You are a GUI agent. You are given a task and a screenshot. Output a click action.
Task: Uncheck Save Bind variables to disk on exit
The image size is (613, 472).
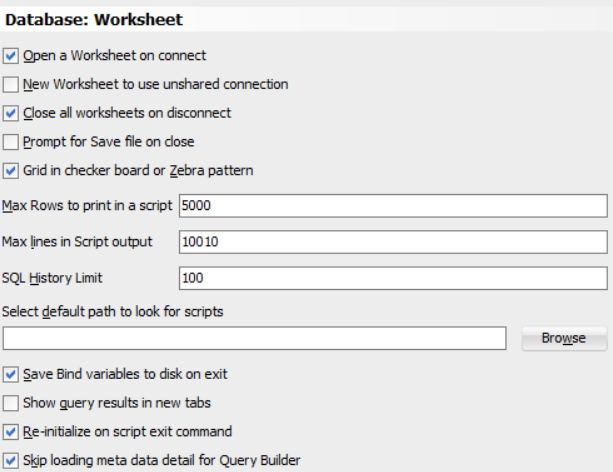pos(11,374)
